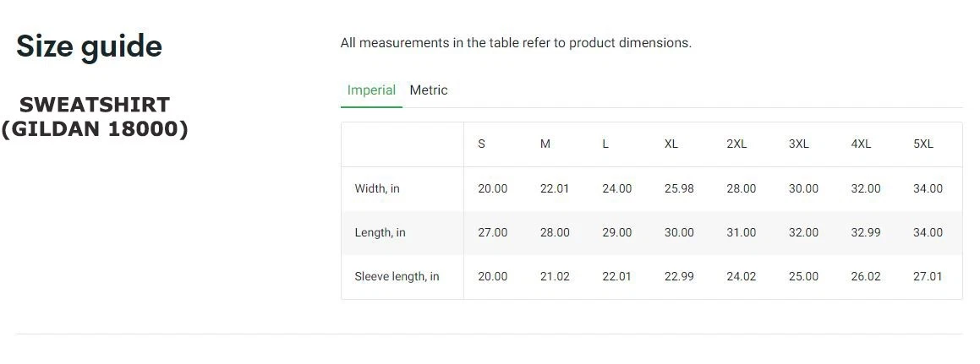Click the 22.01 width value for M

click(555, 189)
